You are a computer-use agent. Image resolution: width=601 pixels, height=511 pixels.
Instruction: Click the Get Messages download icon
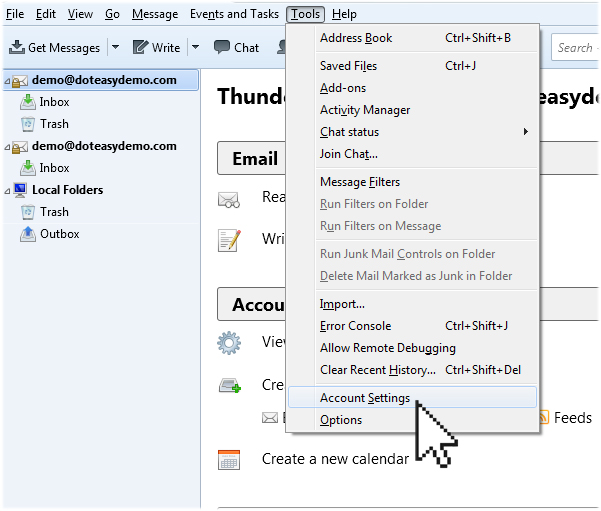(x=17, y=47)
